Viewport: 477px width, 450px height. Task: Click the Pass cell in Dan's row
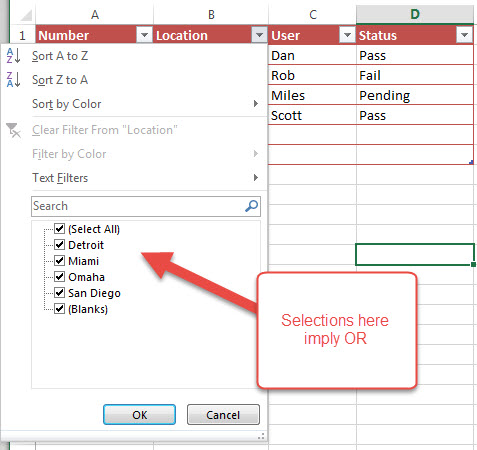tap(415, 55)
